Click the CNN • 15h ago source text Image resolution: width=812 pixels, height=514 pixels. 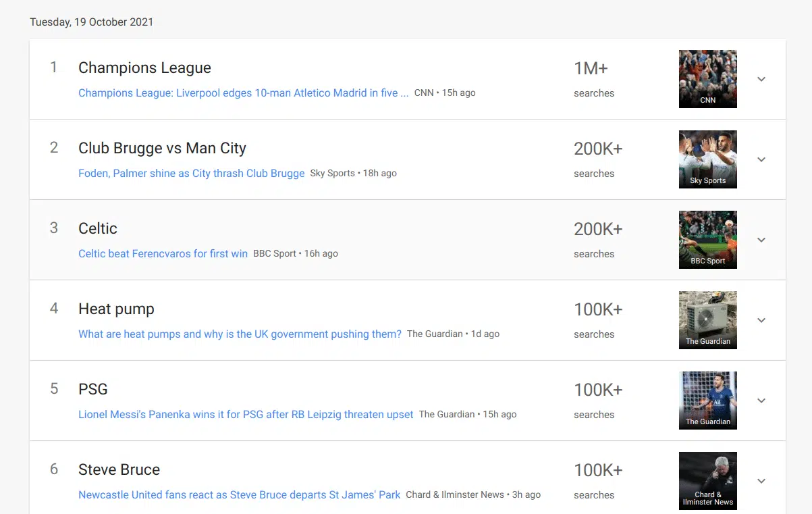pos(445,93)
